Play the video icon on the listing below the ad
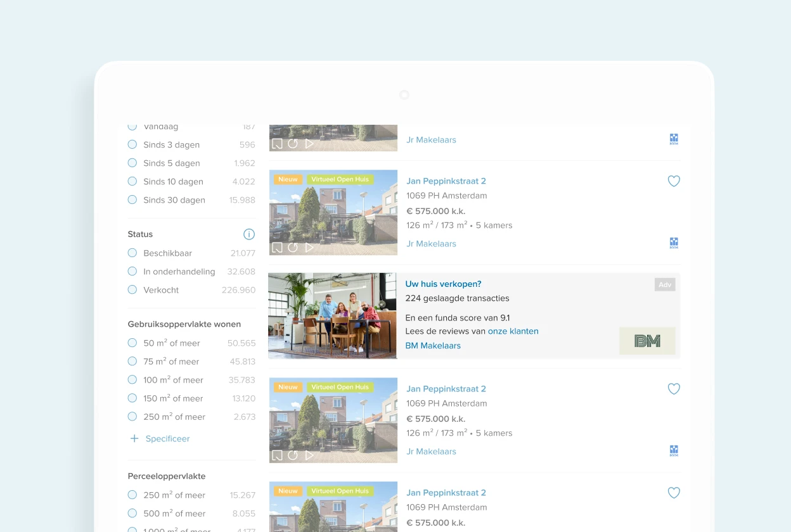791x532 pixels. (x=309, y=455)
